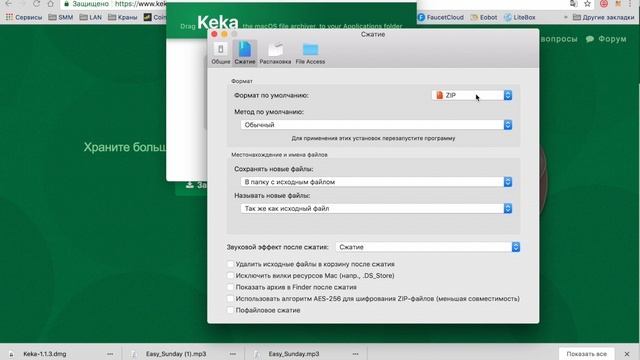Open the sound effect Сжатие dropdown

point(427,247)
